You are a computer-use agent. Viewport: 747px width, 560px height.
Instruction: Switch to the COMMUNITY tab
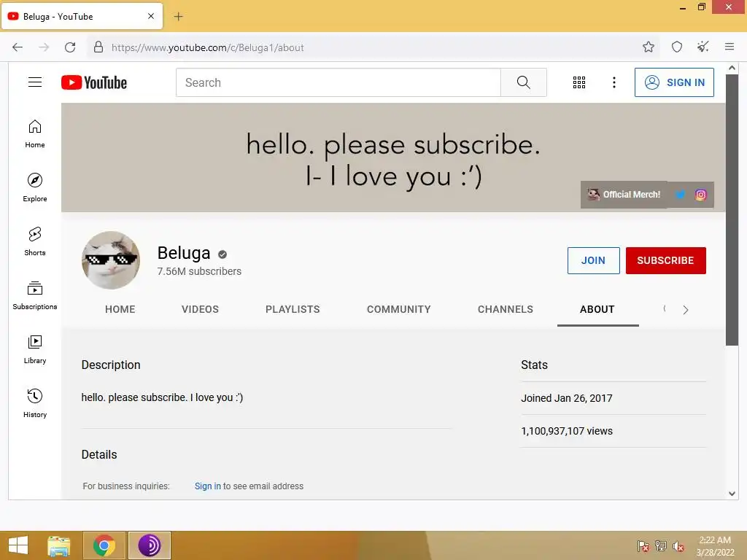tap(399, 309)
